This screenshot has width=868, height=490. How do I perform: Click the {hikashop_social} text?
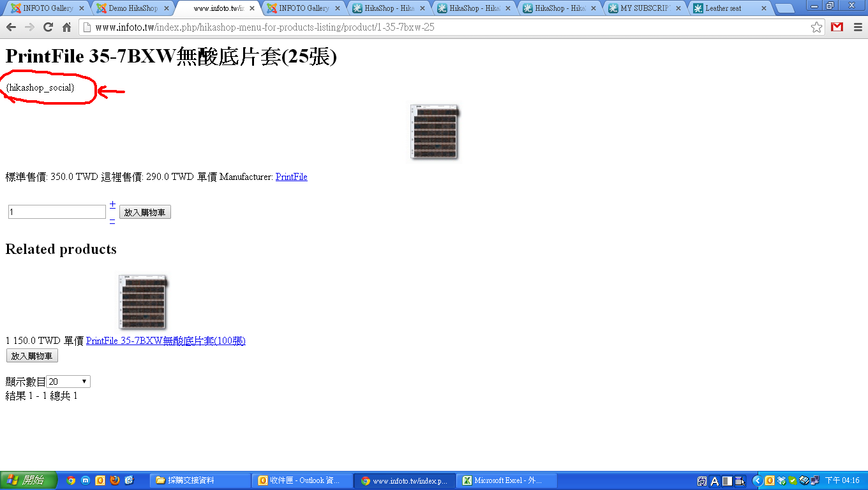coord(40,87)
